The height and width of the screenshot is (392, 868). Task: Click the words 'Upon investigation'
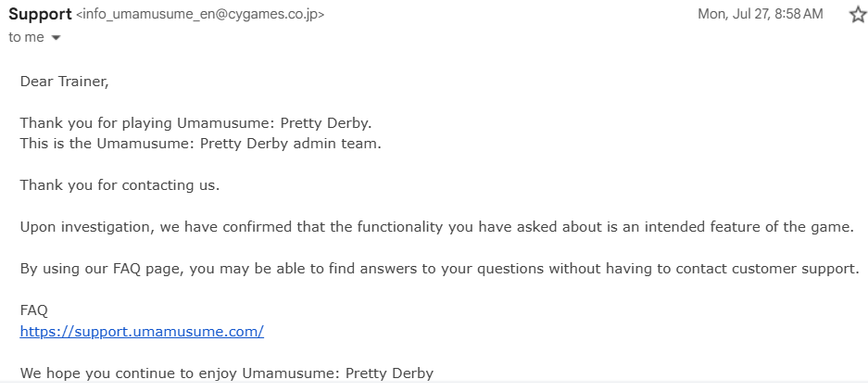click(x=87, y=228)
